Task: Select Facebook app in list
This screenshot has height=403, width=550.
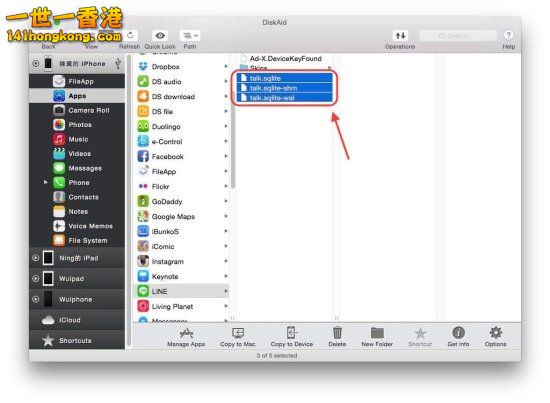Action: 182,157
